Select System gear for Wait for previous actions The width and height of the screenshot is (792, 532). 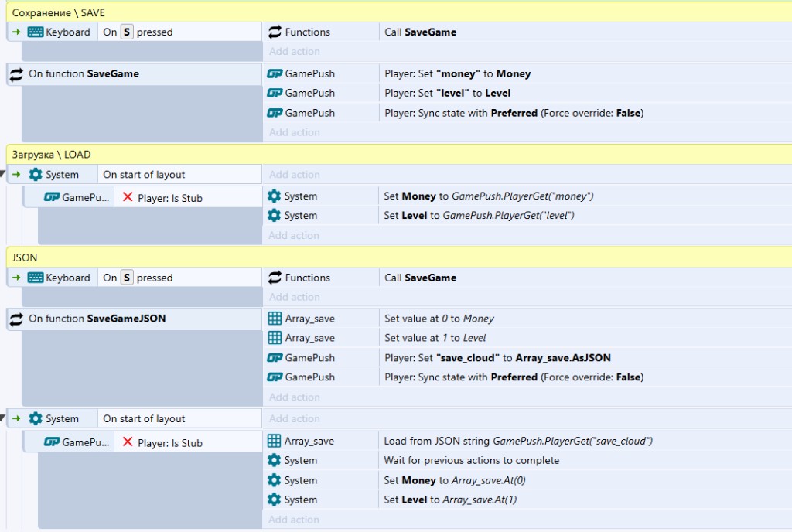(x=274, y=460)
